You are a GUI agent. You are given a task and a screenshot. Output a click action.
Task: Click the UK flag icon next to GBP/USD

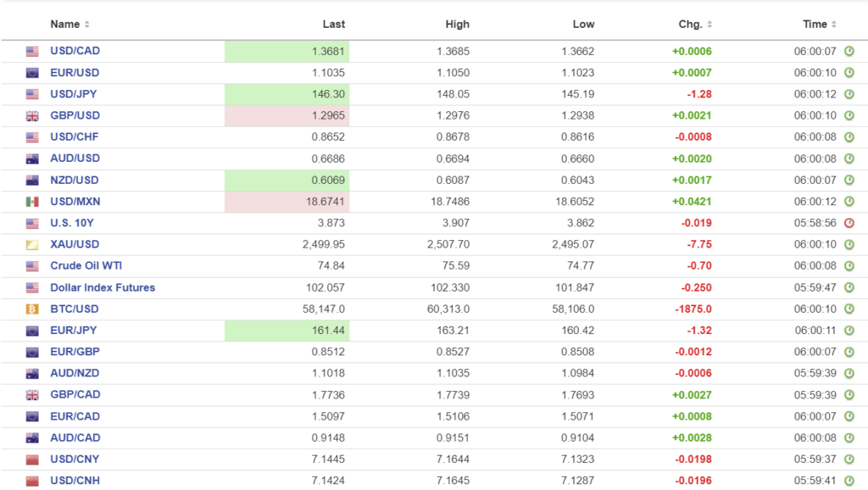(x=32, y=116)
